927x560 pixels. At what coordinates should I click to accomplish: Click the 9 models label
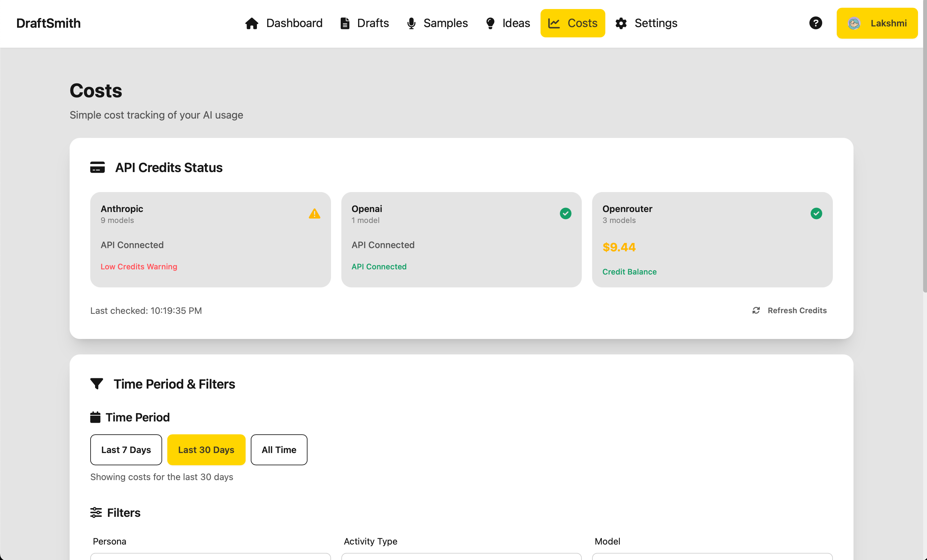(x=117, y=220)
